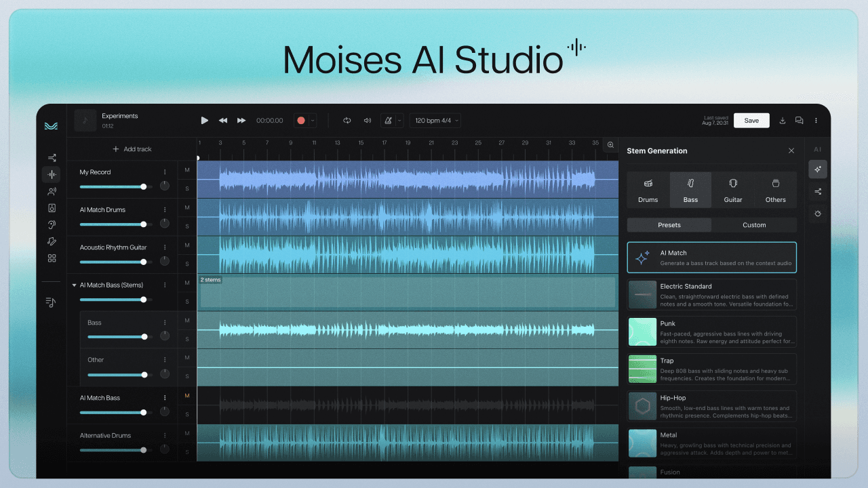Open the 120 bpm 4/4 tempo dropdown
Screen dimensions: 868x488
tap(435, 121)
